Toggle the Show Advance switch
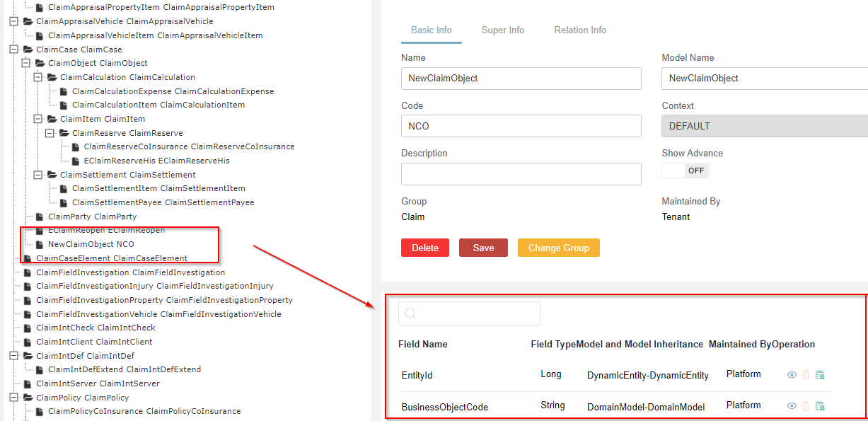This screenshot has width=868, height=421. [685, 171]
